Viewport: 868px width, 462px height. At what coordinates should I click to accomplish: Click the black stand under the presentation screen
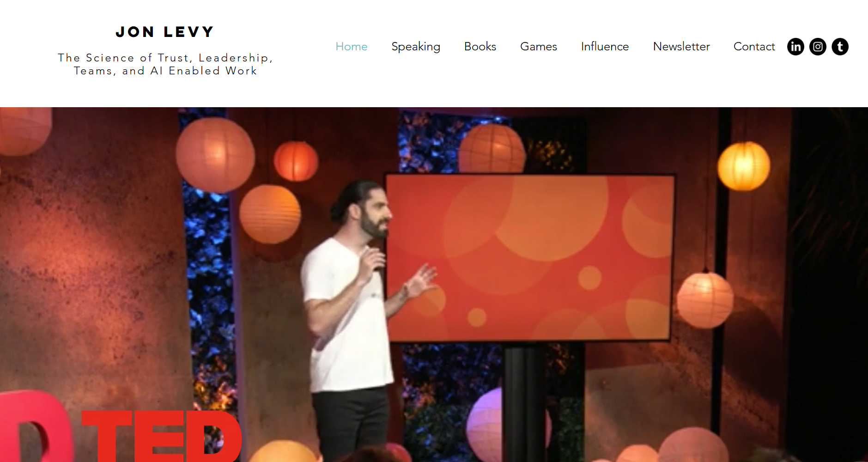(x=524, y=401)
